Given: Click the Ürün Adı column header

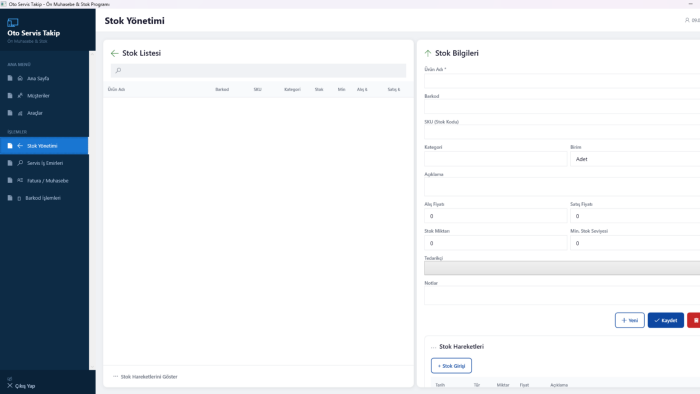Looking at the screenshot, I should [x=116, y=89].
